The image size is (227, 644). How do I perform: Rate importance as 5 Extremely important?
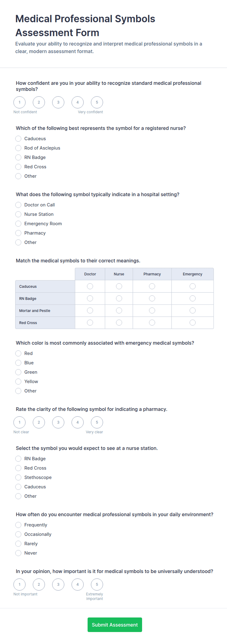(97, 584)
